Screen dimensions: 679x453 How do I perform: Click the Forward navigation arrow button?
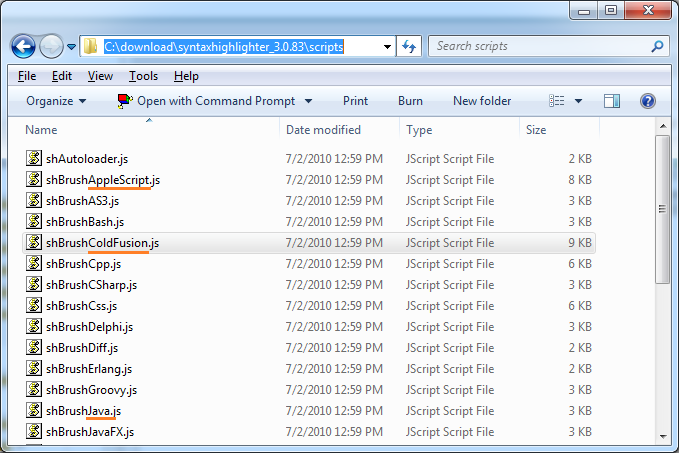click(x=52, y=46)
